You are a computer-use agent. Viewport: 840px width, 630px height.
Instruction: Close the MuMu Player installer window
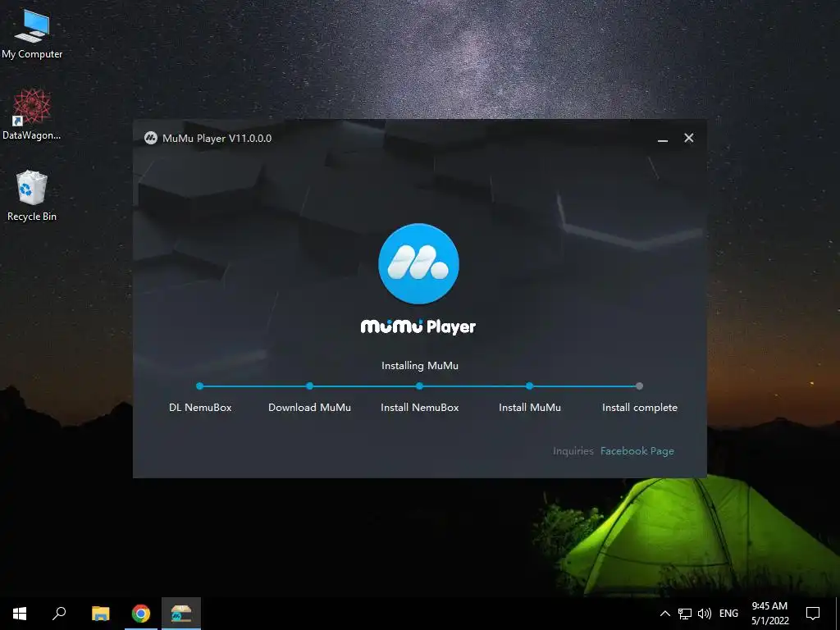pos(689,138)
